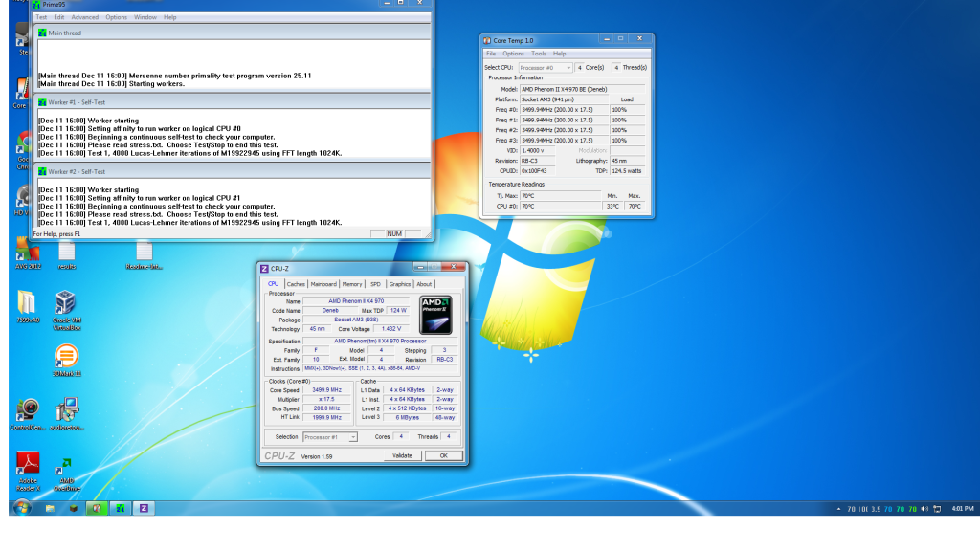Click the Core Temp title bar icon

click(x=487, y=40)
